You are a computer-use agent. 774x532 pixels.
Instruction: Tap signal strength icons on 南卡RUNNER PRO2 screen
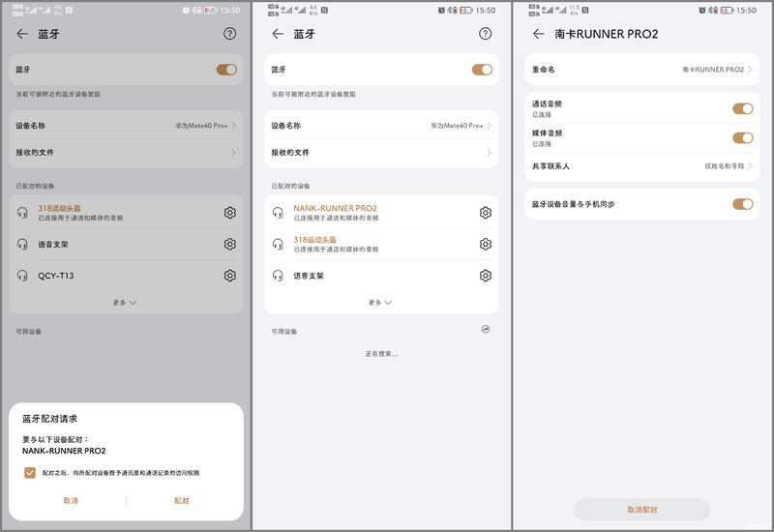[x=553, y=10]
